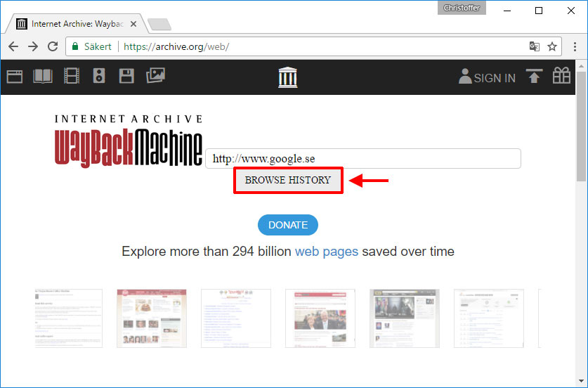Bookmark this page with the star icon

tap(552, 46)
